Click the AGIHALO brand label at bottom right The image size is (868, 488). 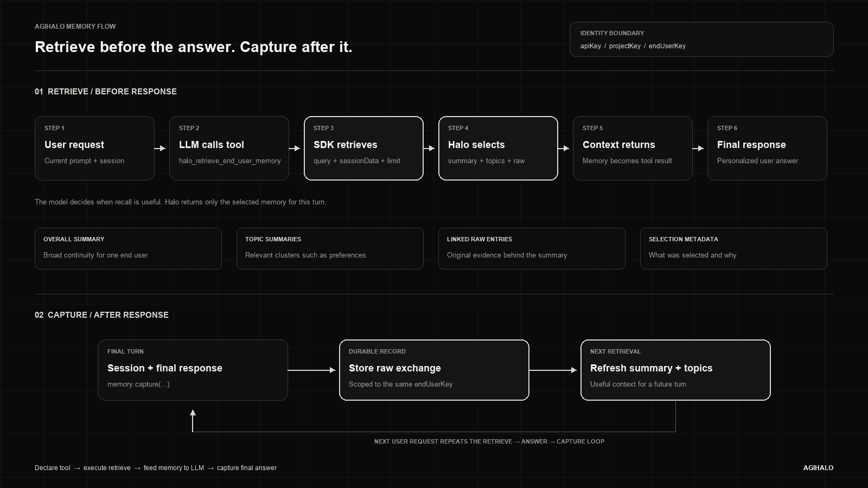pyautogui.click(x=818, y=468)
